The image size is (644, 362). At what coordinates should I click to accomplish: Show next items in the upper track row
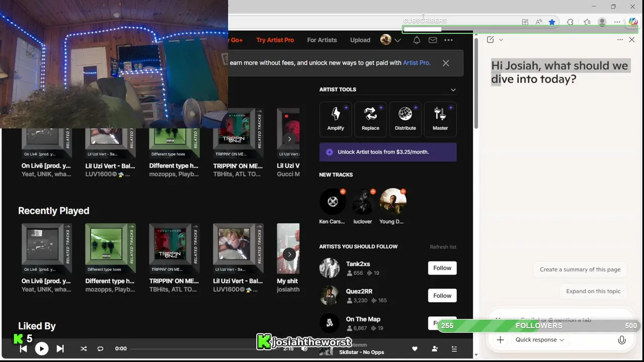289,139
